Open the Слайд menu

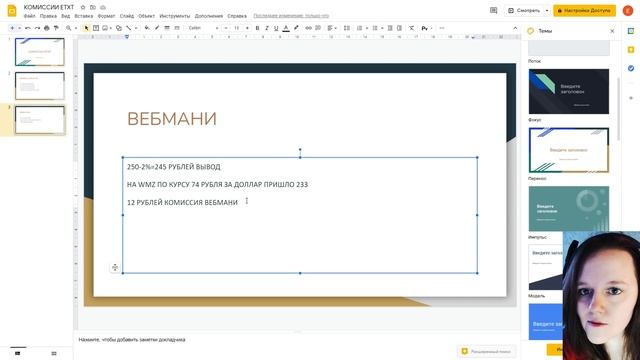click(x=127, y=16)
